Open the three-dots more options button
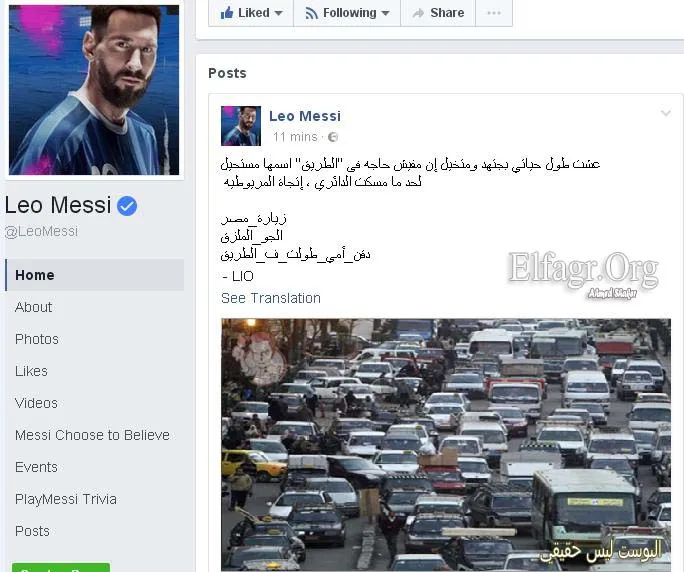This screenshot has width=684, height=572. pos(494,13)
